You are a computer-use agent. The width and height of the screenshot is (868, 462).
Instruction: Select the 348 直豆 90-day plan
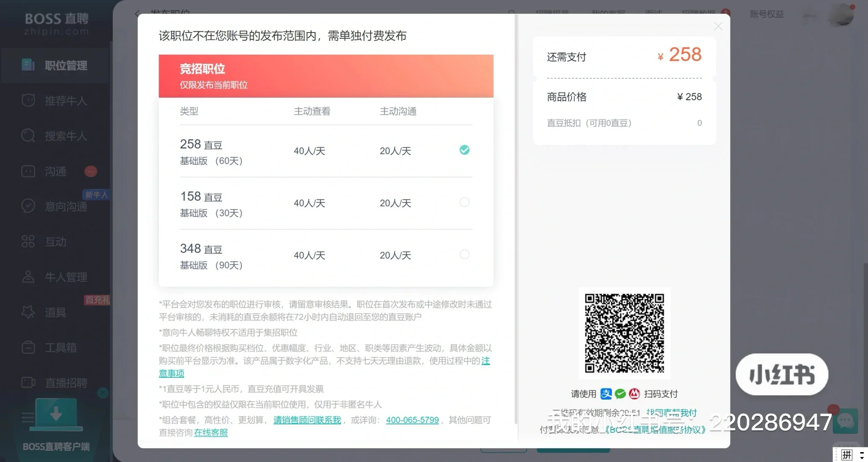coord(465,254)
